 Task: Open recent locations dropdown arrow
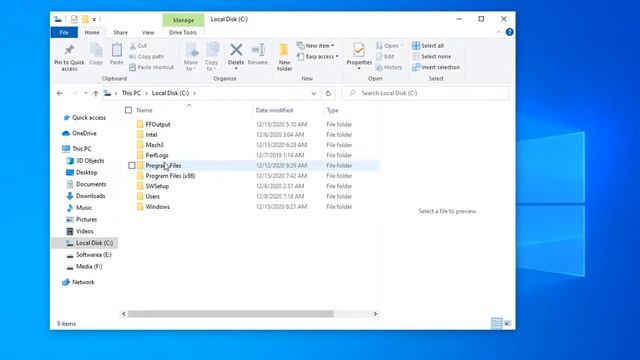(x=85, y=93)
